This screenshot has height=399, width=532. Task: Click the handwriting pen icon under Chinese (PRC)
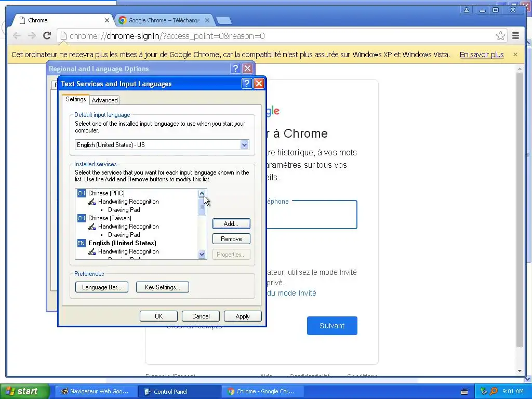pyautogui.click(x=91, y=202)
